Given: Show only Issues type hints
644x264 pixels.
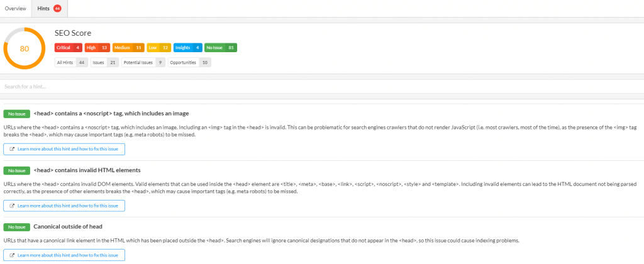Looking at the screenshot, I should (x=104, y=63).
